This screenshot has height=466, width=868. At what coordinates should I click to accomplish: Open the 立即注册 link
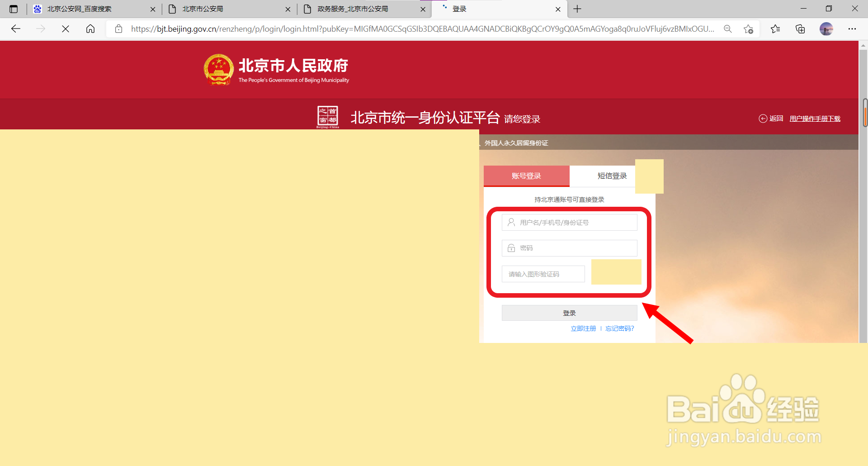[583, 328]
